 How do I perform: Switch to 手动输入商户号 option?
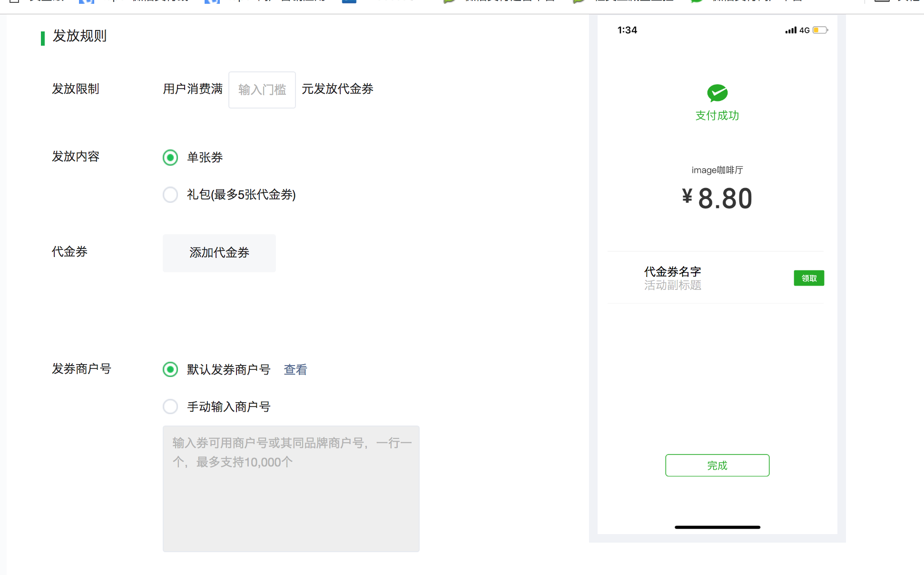[x=170, y=406]
